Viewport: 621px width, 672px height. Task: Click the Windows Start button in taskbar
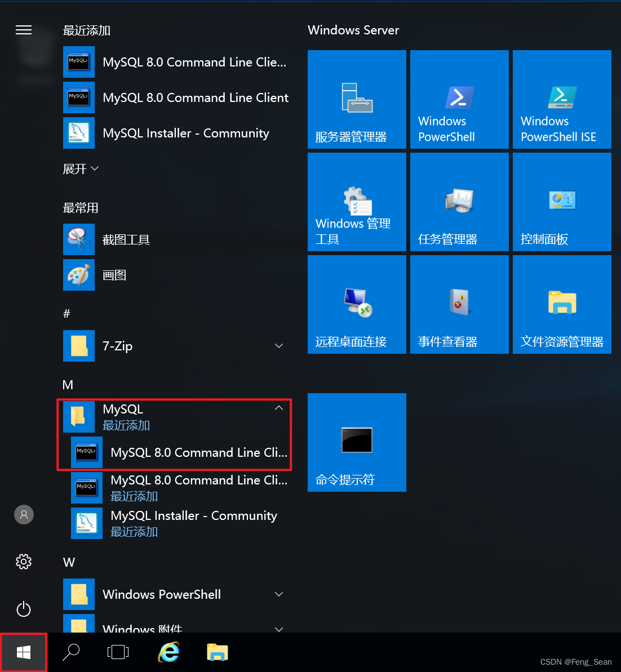[x=24, y=652]
